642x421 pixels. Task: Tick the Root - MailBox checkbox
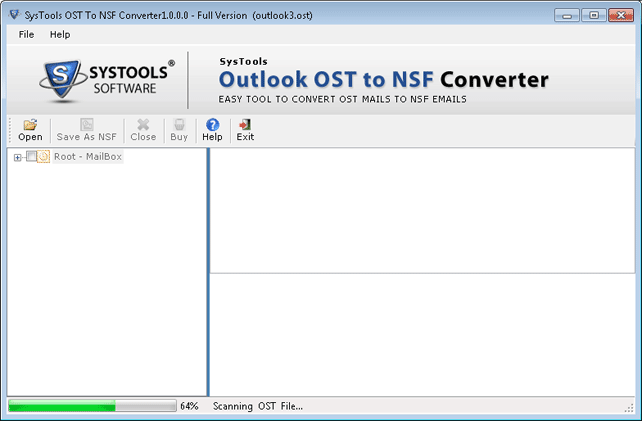pyautogui.click(x=31, y=156)
